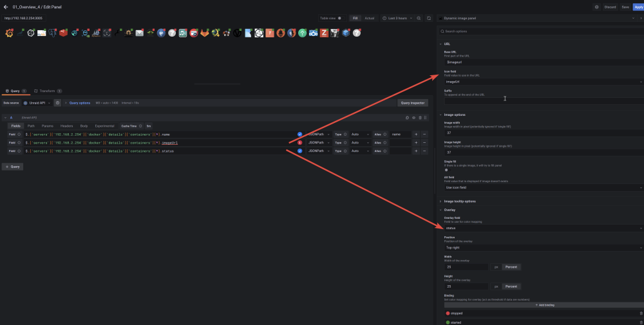Screen dimensions: 644x325
Task: Click the GitLab fox container icon
Action: pos(205,33)
